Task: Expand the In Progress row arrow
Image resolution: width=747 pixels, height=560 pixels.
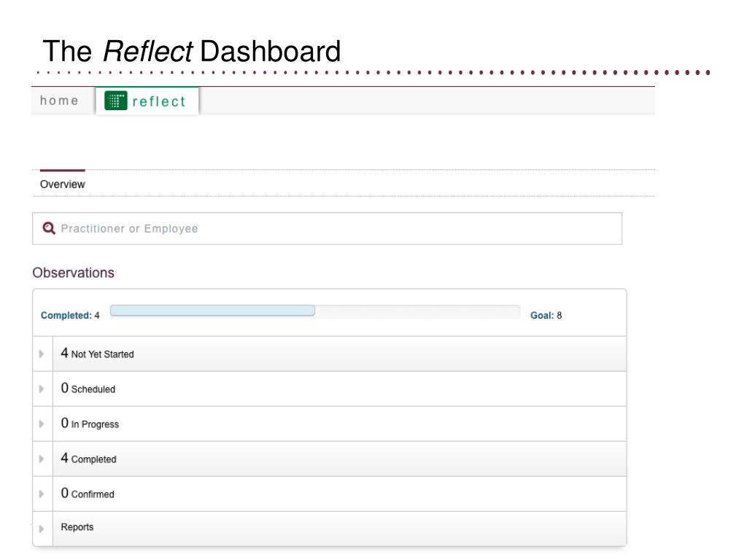Action: pos(42,424)
